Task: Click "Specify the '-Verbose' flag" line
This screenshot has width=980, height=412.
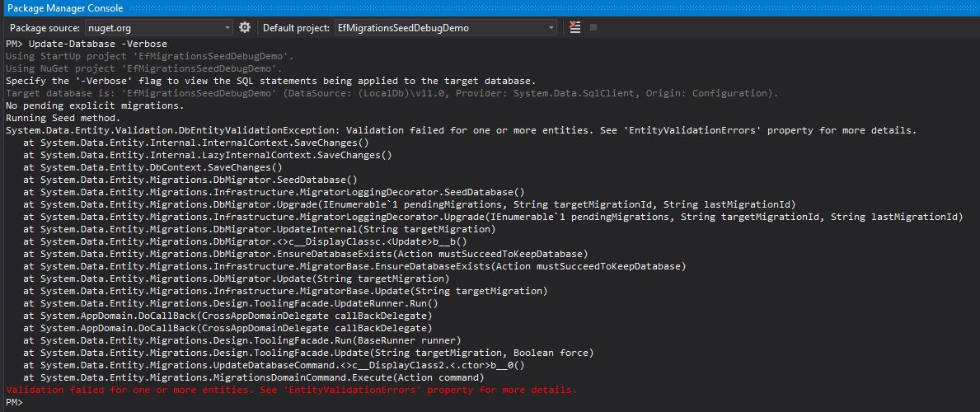Action: click(x=270, y=82)
